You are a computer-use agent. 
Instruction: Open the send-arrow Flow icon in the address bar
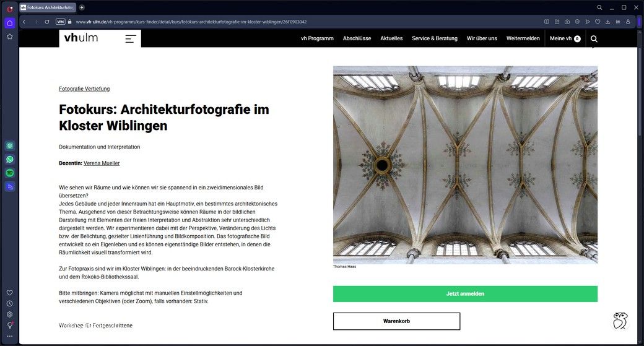587,22
